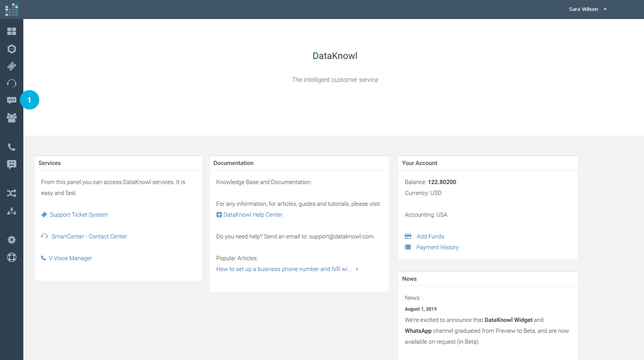View Payment History link
The image size is (644, 360).
pos(437,247)
